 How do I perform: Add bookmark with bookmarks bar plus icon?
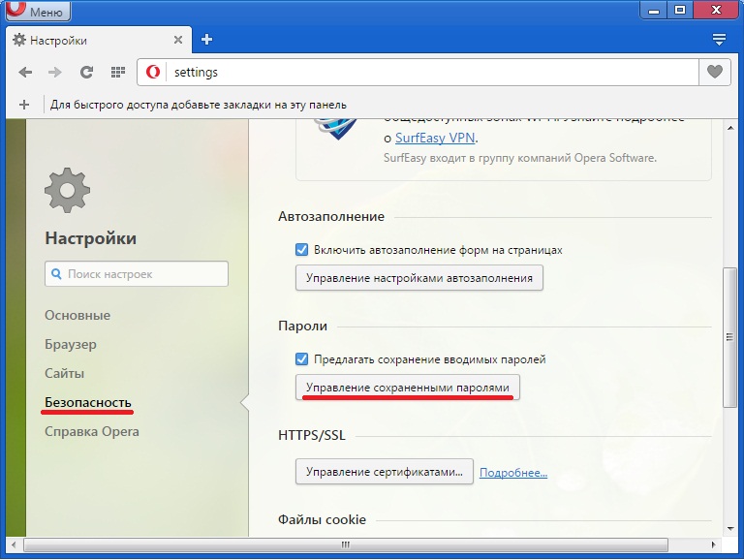coord(24,105)
